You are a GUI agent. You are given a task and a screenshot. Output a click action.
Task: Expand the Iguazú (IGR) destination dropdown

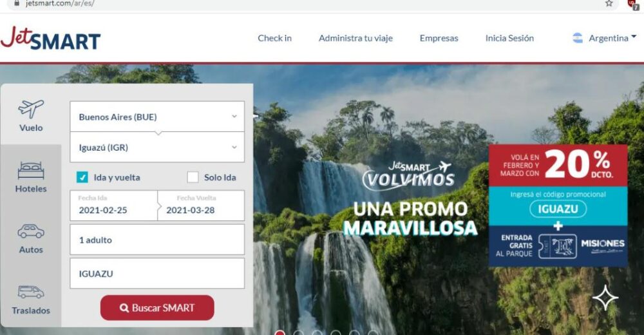(157, 147)
